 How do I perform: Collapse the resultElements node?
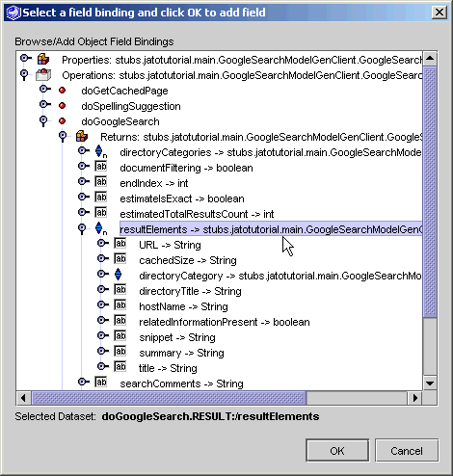(x=82, y=228)
